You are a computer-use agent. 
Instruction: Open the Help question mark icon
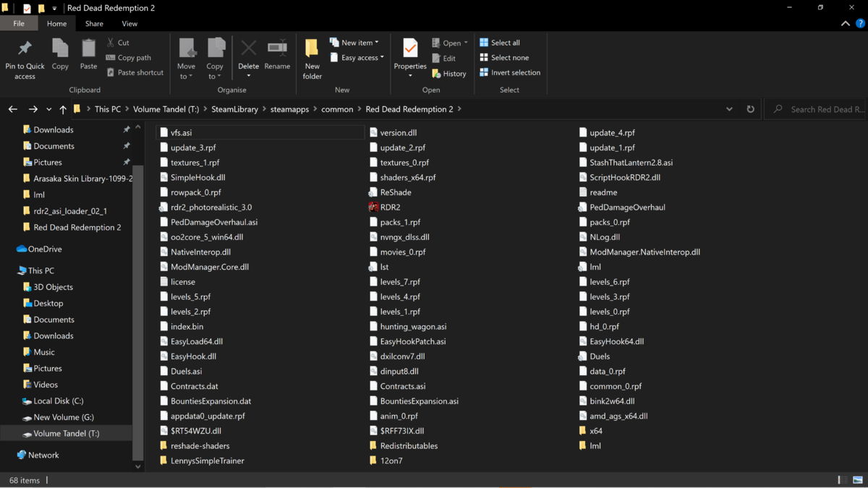(860, 24)
